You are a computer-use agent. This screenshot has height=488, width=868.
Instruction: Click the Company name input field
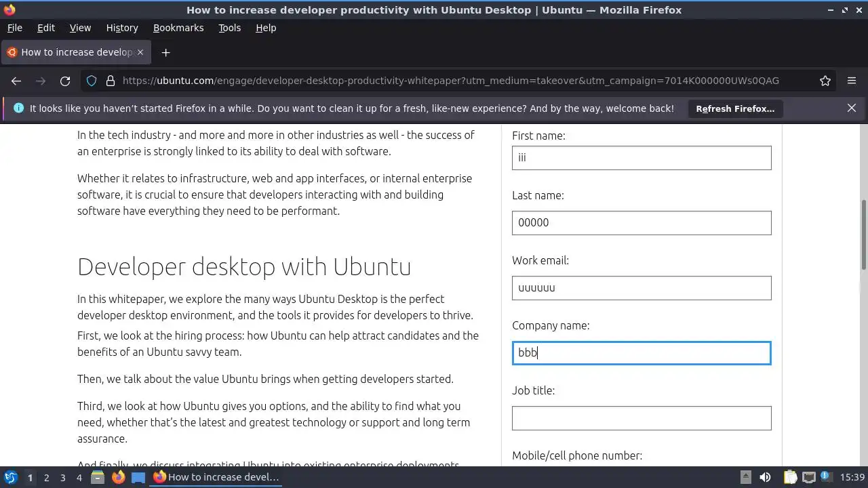click(642, 353)
